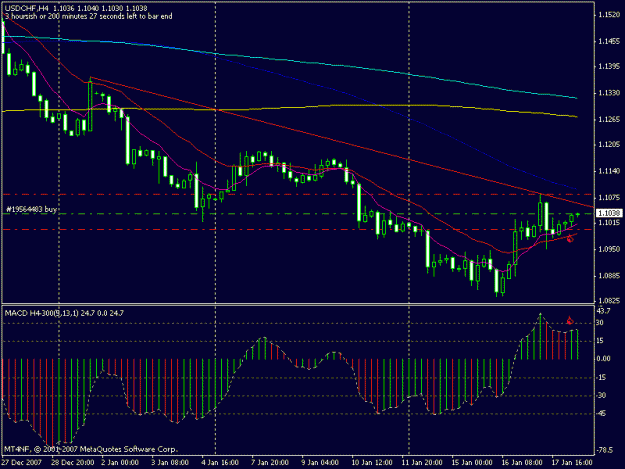Click the 0.00 MACD scale value
This screenshot has width=625, height=469.
(603, 358)
